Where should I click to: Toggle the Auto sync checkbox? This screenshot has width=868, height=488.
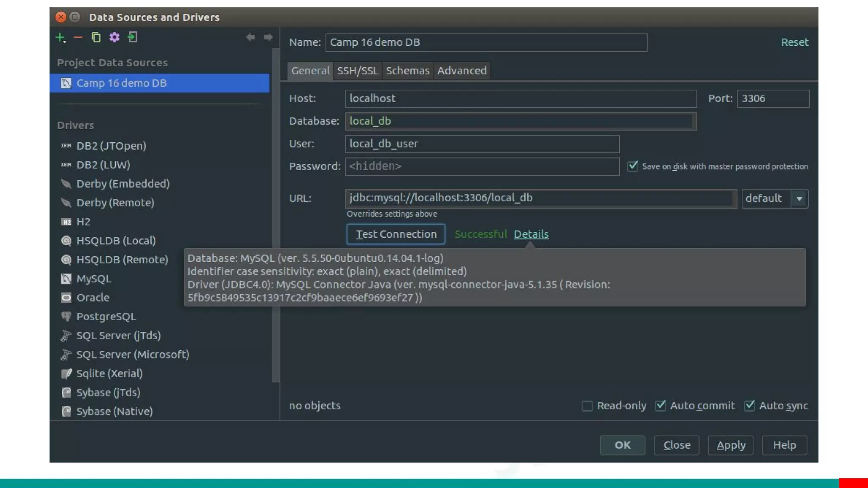click(749, 405)
